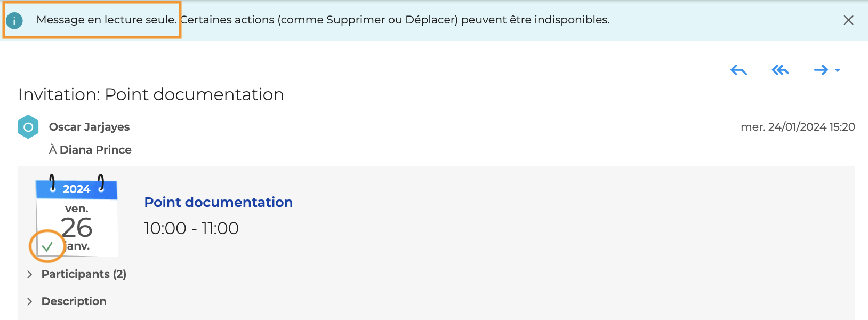
Task: Click Oscar Jarjayes' hexagon avatar
Action: point(28,127)
